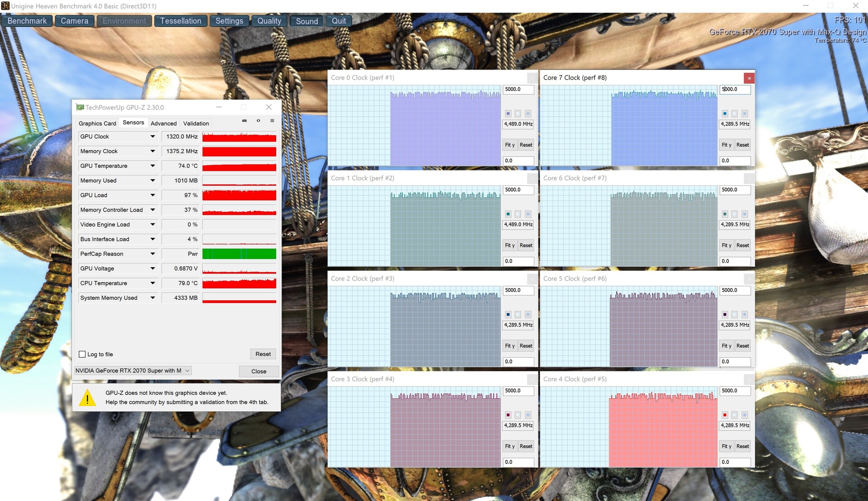Close the Core 7 Clock graph window

pyautogui.click(x=749, y=78)
